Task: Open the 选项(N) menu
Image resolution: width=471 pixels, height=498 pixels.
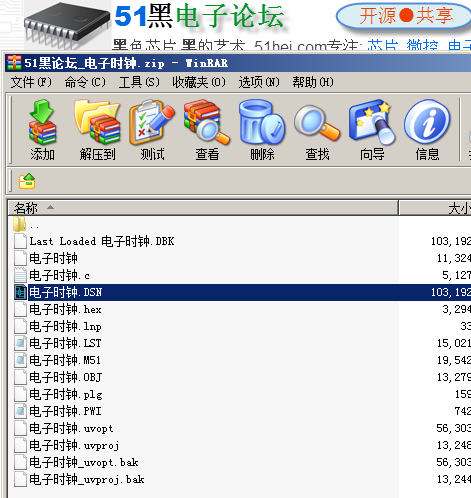Action: [x=259, y=82]
